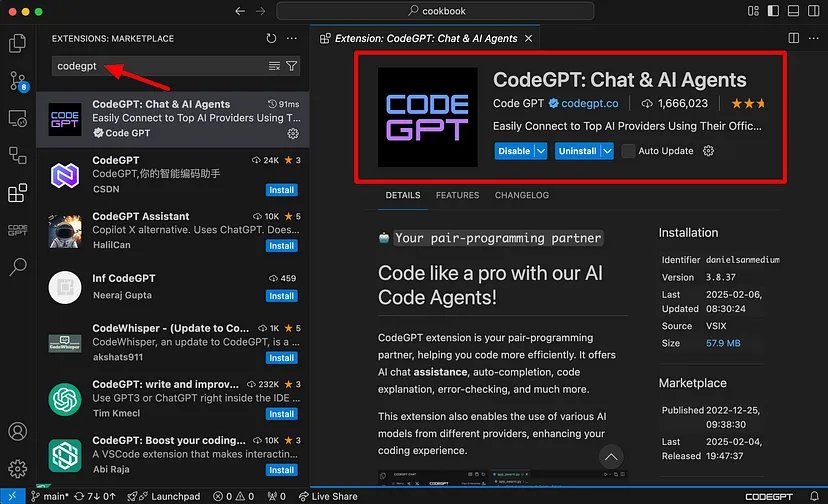This screenshot has width=828, height=504.
Task: Open the editor more actions menu
Action: tap(814, 38)
